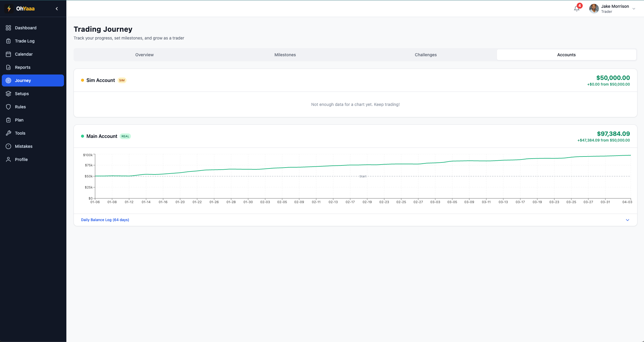Select the Trade Log icon
The width and height of the screenshot is (644, 342).
8,41
